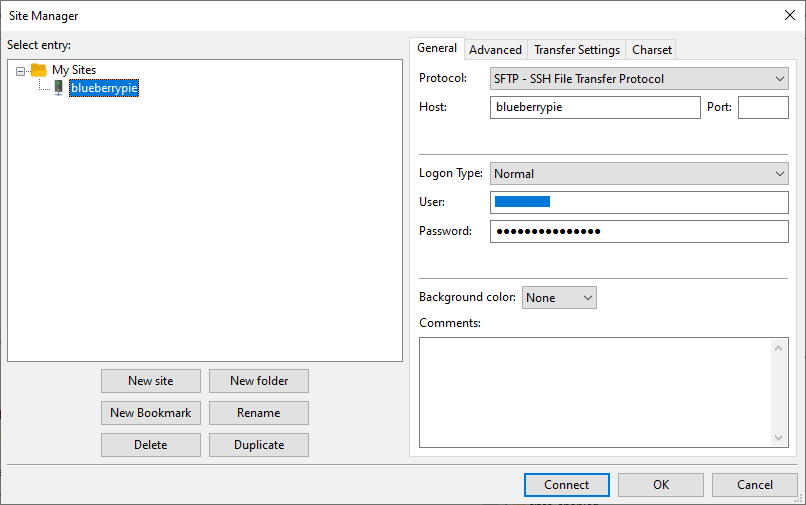Screen dimensions: 806x505
Task: Open the Background color dropdown
Action: 559,298
